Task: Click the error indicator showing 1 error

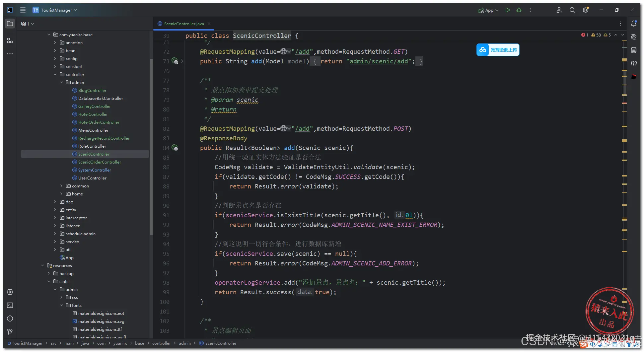Action: (x=585, y=35)
